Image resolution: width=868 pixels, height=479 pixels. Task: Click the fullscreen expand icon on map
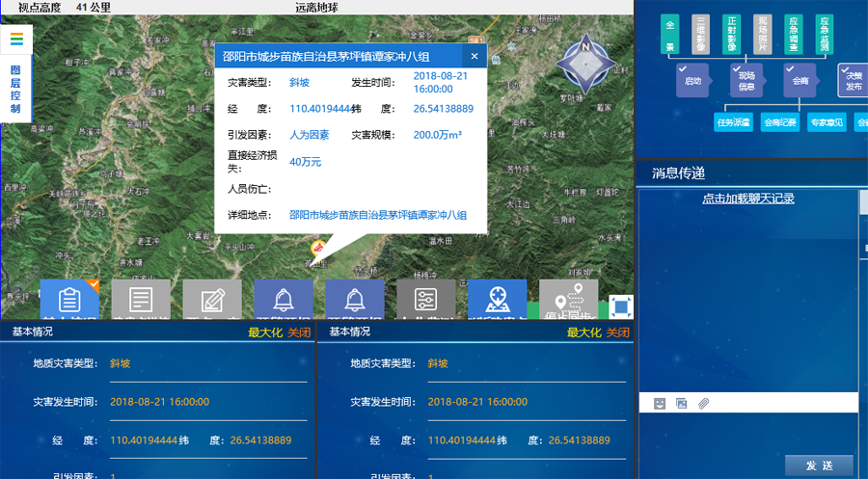coord(621,307)
